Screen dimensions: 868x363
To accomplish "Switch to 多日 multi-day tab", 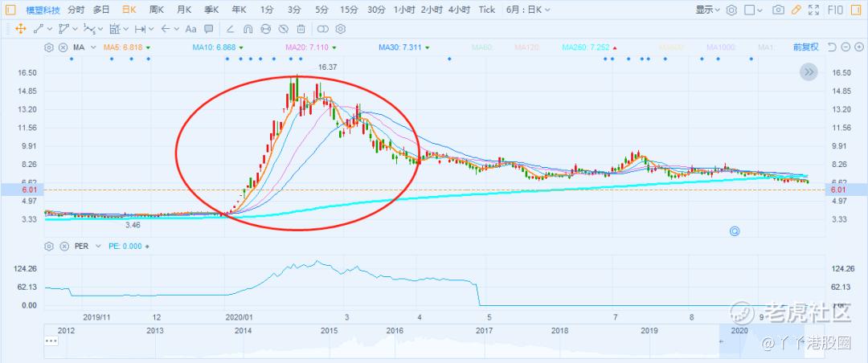I will 101,10.
